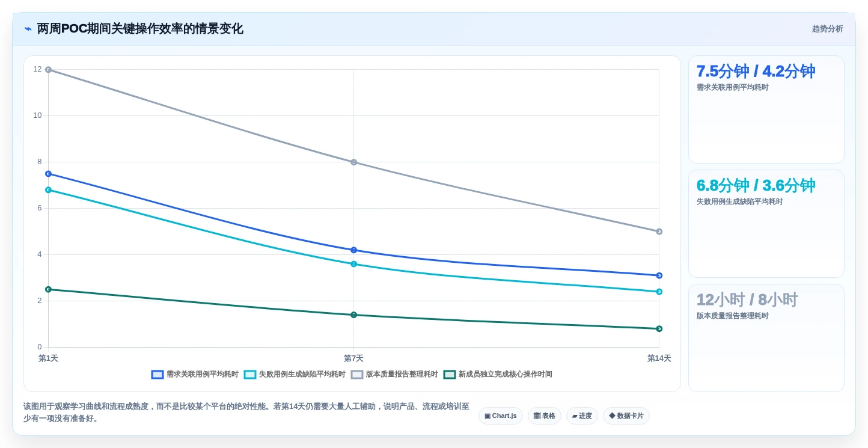
Task: Click the dark green data point at 第1天
Action: [49, 289]
